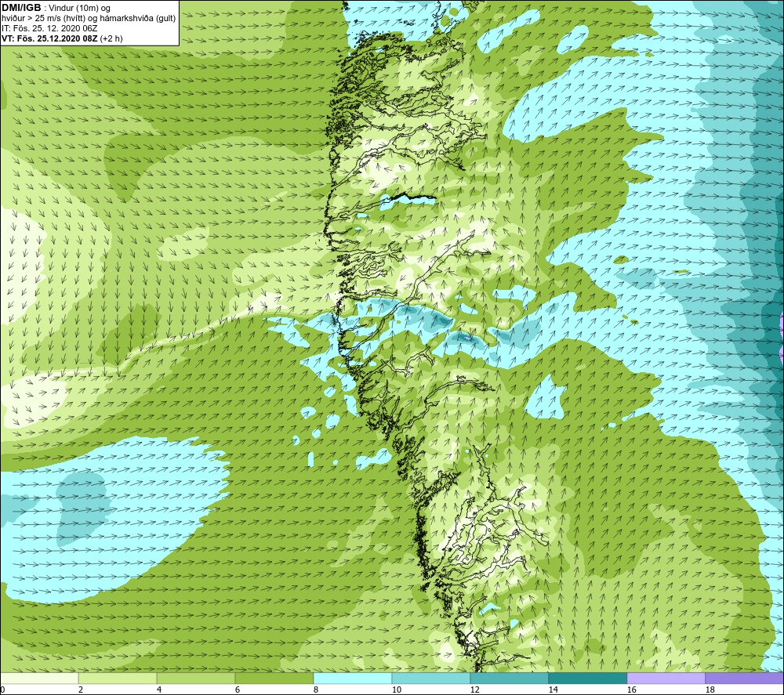This screenshot has height=695, width=784.
Task: Click the 4-6 m/s green legend swatch
Action: (196, 678)
